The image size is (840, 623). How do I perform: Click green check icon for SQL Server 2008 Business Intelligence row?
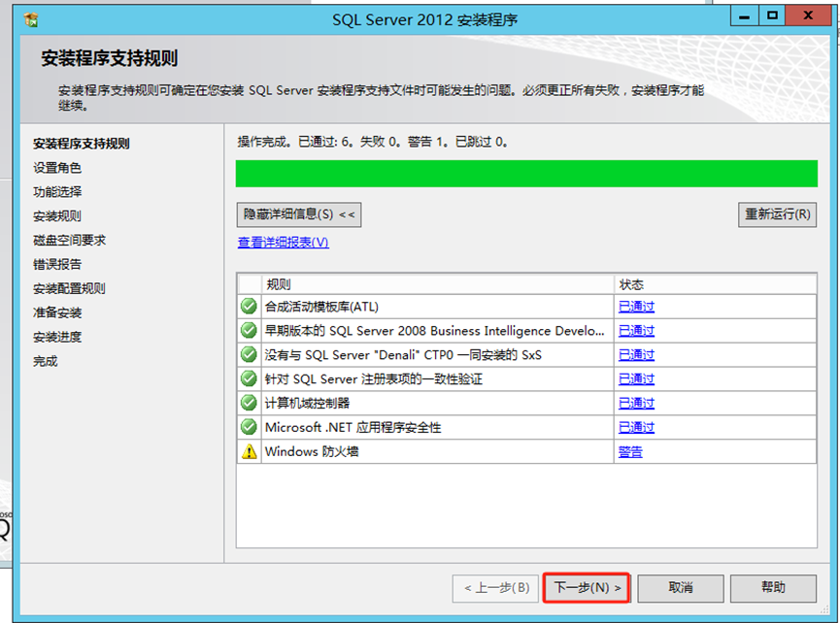click(249, 330)
